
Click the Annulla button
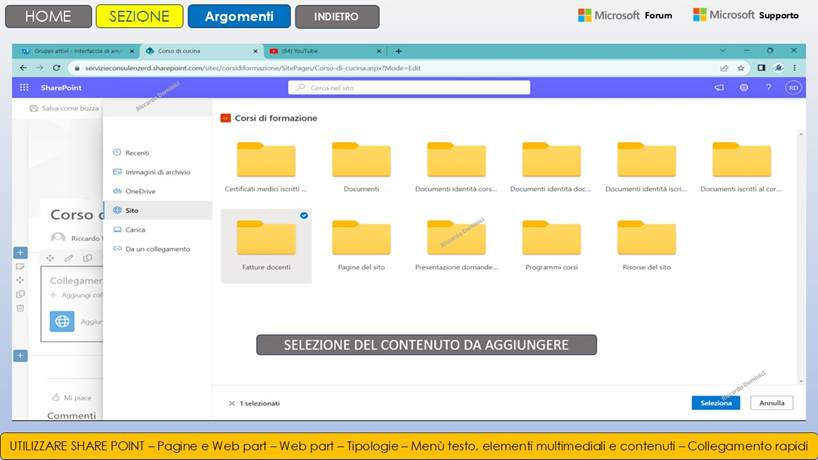(x=772, y=403)
